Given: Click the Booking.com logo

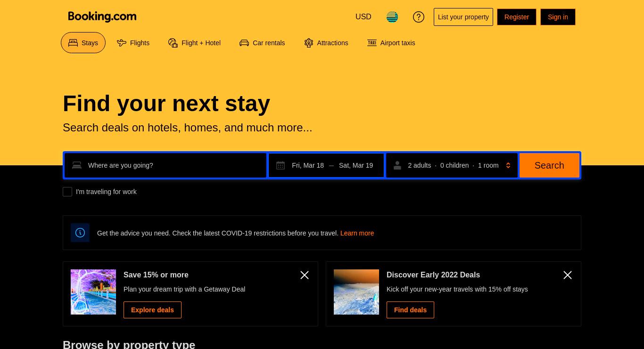Looking at the screenshot, I should point(102,17).
